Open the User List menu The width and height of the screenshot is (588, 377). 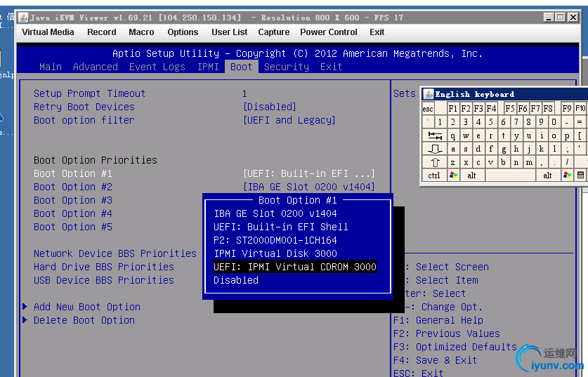tap(229, 32)
